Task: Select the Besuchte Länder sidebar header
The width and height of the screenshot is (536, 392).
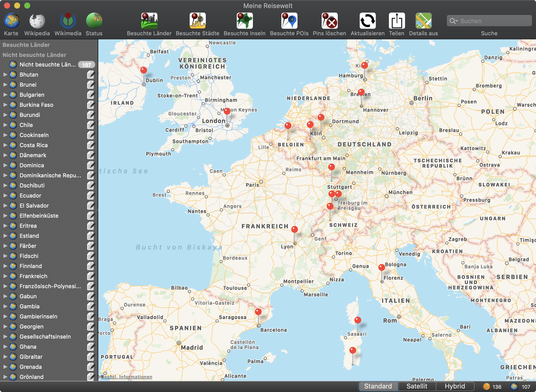Action: (26, 45)
